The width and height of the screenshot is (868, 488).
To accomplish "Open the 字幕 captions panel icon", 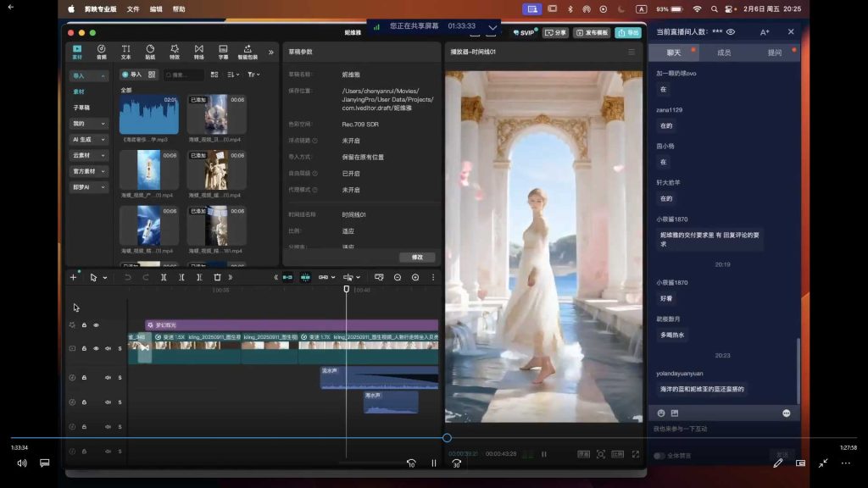I will 223,52.
